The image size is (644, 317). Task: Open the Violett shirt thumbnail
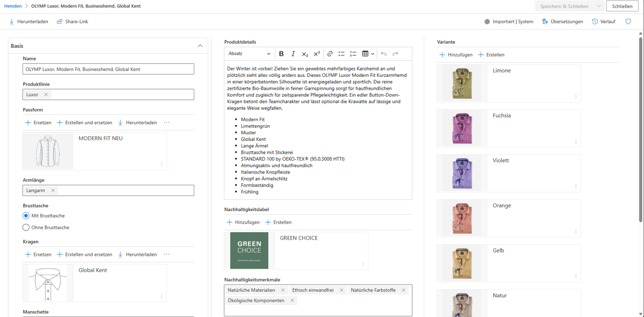pos(462,173)
